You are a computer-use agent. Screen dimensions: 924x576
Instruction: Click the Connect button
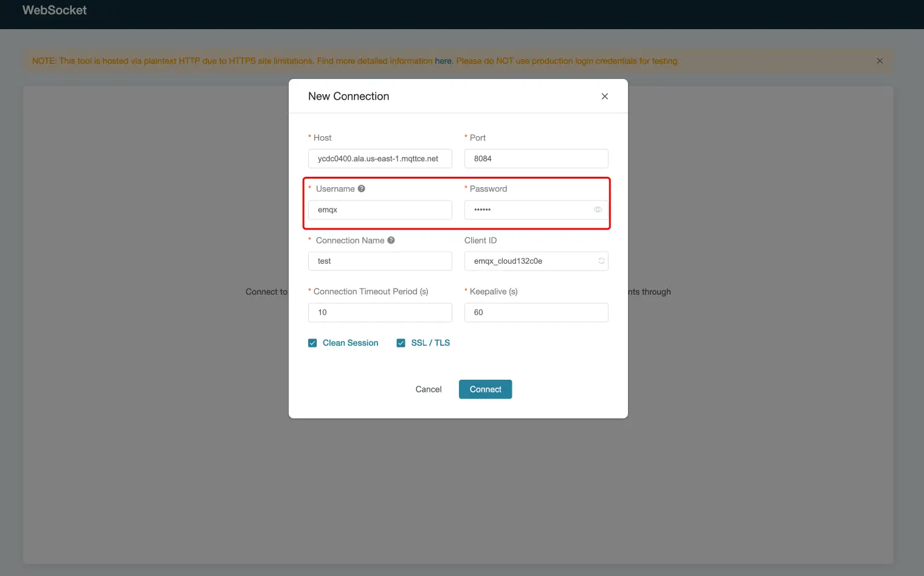point(485,389)
